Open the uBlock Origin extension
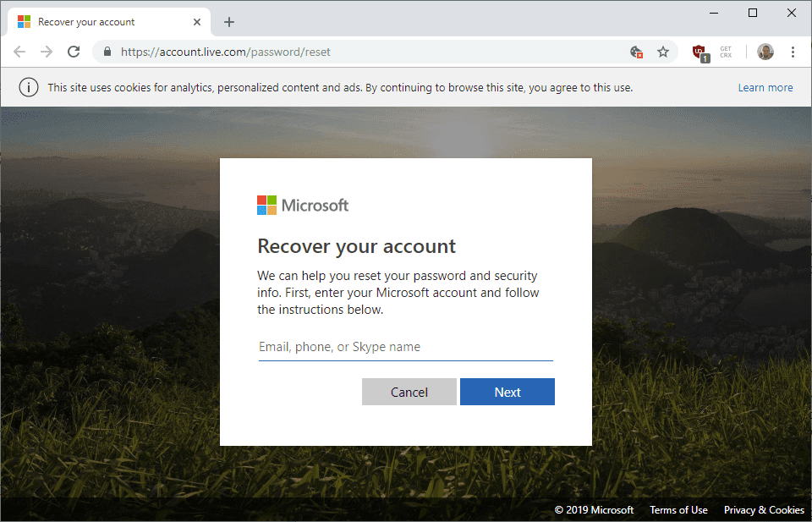This screenshot has width=812, height=522. click(x=700, y=52)
